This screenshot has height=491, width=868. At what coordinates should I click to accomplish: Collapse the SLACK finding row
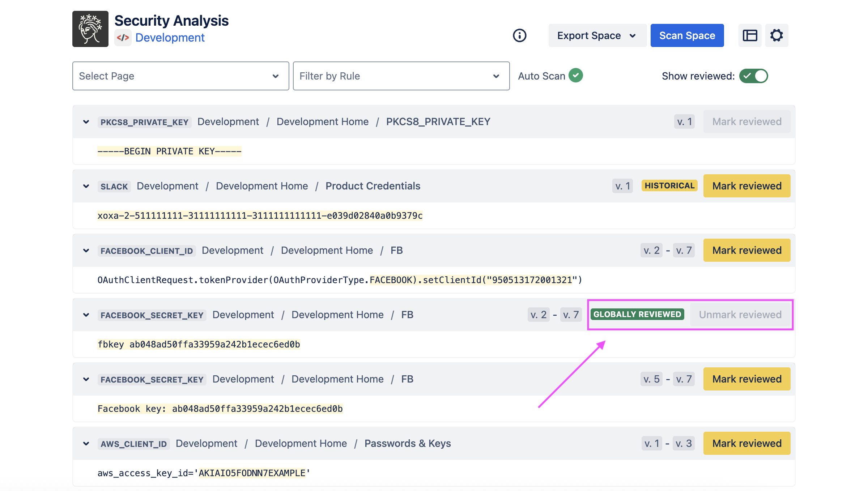(86, 186)
